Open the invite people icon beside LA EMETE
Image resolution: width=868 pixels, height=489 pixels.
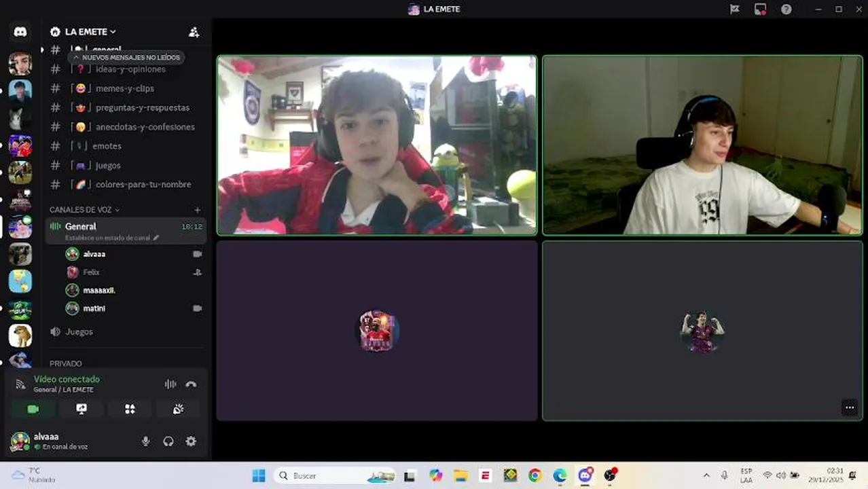click(x=194, y=32)
